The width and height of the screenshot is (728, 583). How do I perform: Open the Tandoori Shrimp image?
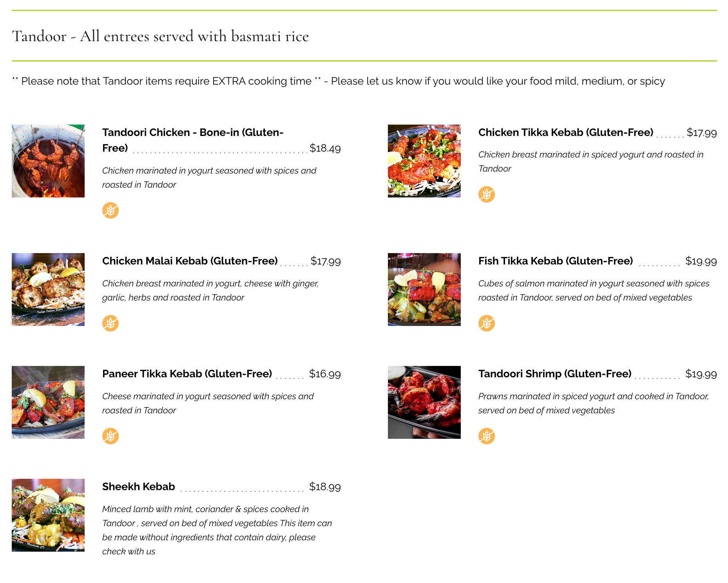pyautogui.click(x=424, y=402)
